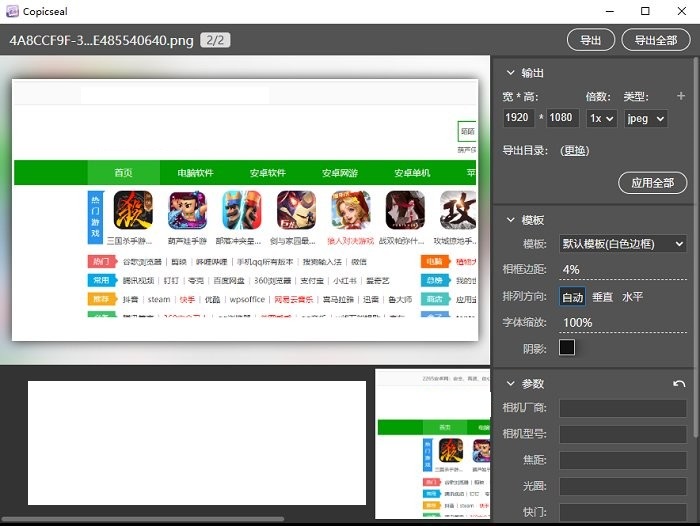Click the undo arrow in 参数 section
The height and width of the screenshot is (526, 700).
click(680, 384)
